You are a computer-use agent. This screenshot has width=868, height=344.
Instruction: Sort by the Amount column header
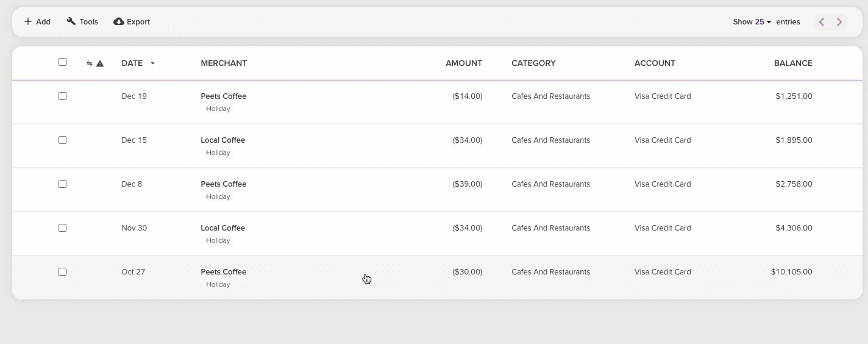(463, 63)
